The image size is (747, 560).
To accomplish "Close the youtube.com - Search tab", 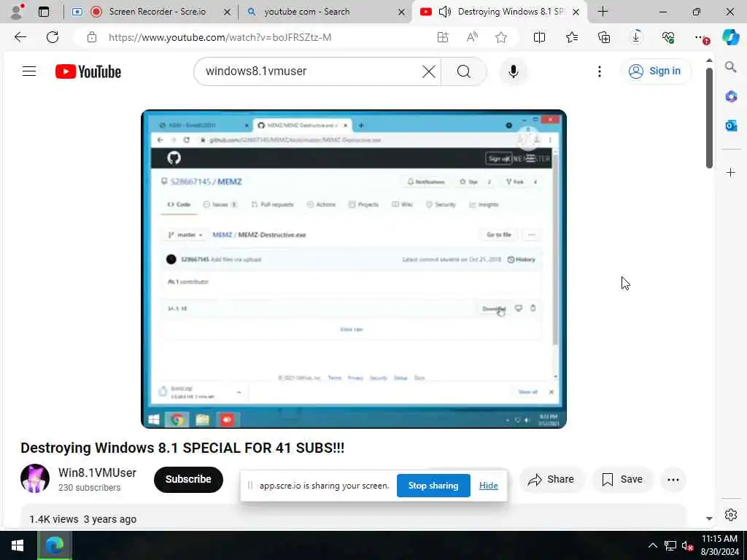I will coord(402,12).
